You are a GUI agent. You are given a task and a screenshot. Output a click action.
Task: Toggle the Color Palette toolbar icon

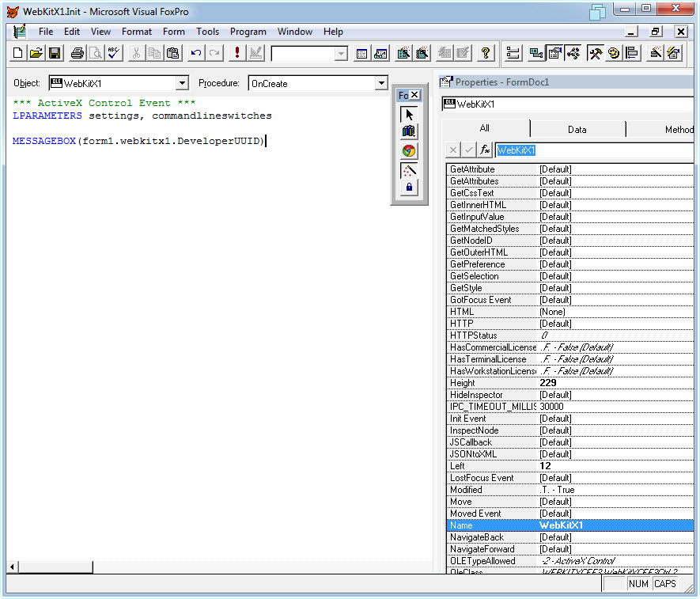pyautogui.click(x=614, y=53)
